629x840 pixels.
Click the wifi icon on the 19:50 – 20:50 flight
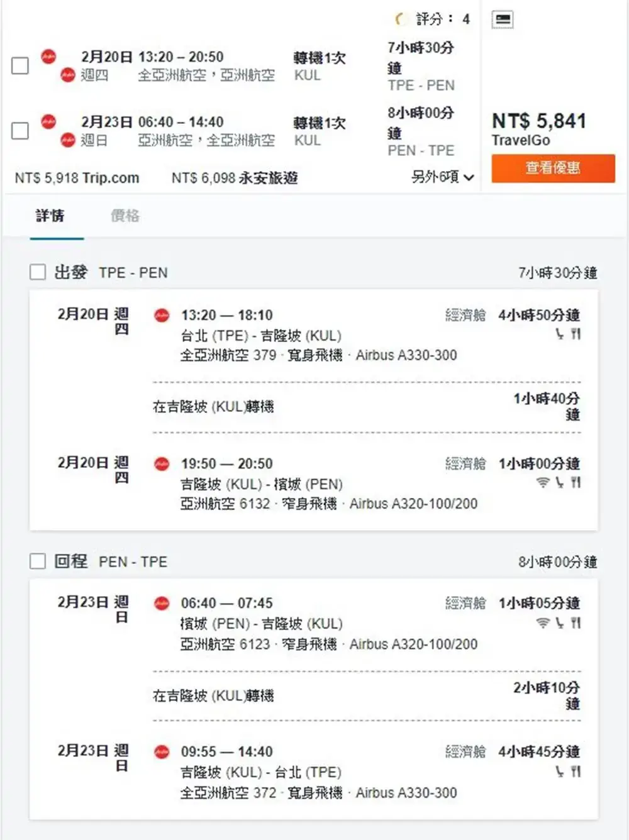pyautogui.click(x=542, y=482)
